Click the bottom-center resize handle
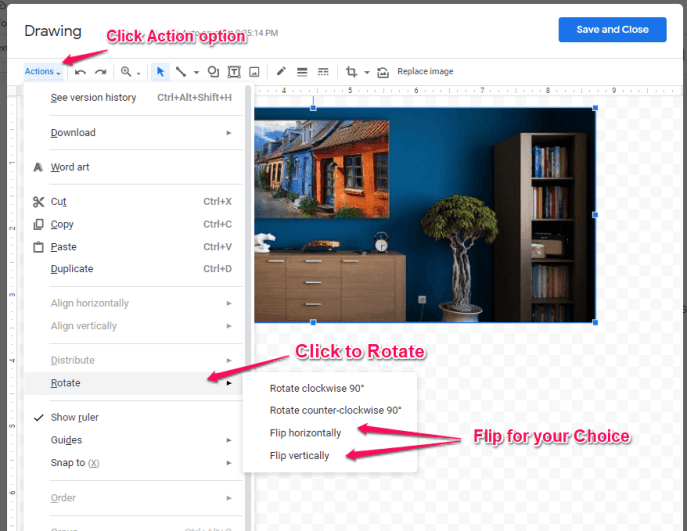Viewport: 687px width, 531px height. point(313,322)
